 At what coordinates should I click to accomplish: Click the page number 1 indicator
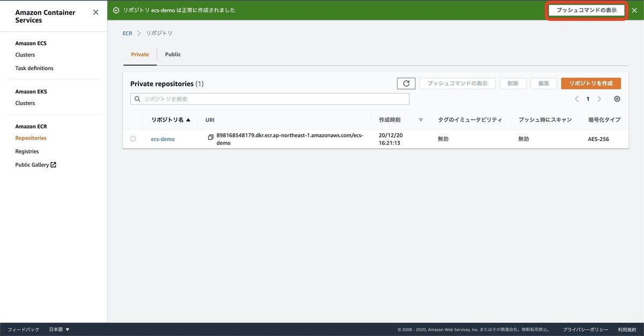[588, 99]
